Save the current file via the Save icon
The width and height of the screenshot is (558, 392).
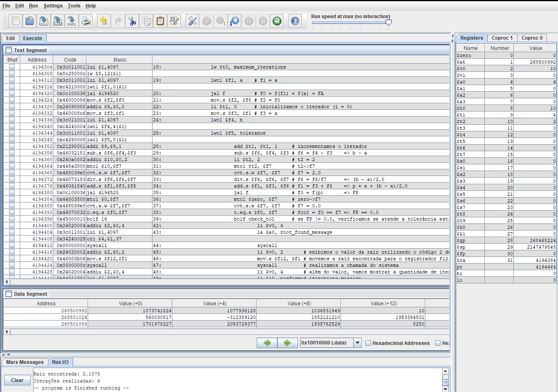[44, 21]
